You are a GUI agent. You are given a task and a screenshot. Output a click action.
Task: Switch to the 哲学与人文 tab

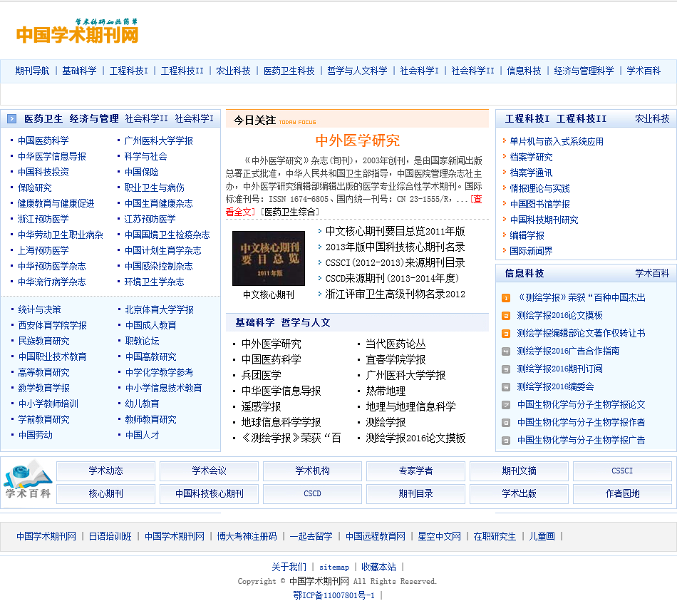[306, 323]
